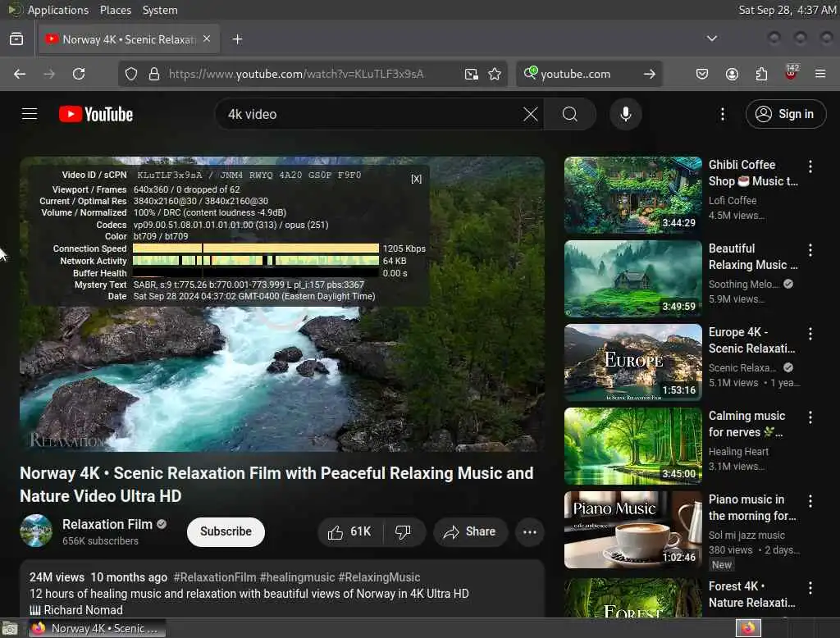Screen dimensions: 840x638
Task: Go to YouTube home via logo
Action: pos(96,114)
